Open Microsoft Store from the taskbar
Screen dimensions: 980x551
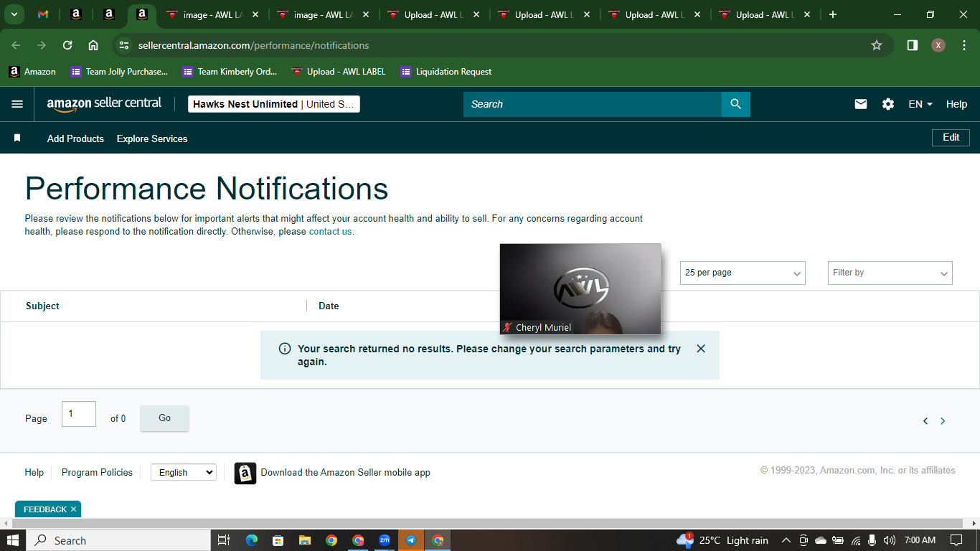[x=278, y=540]
